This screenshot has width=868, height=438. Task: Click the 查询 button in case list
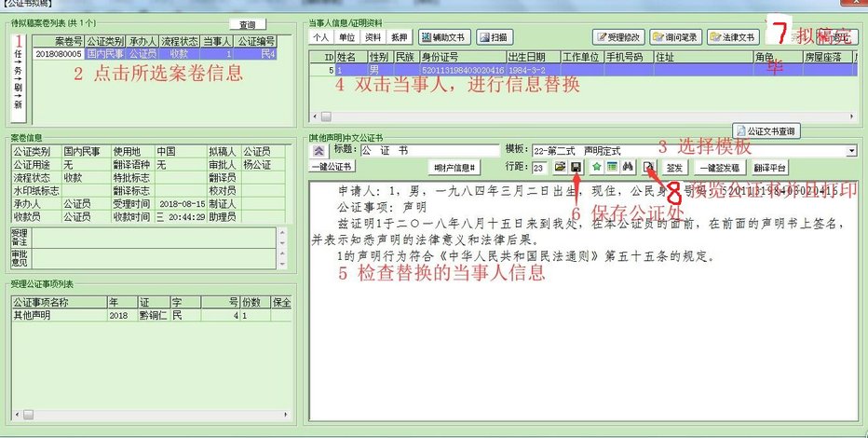248,25
